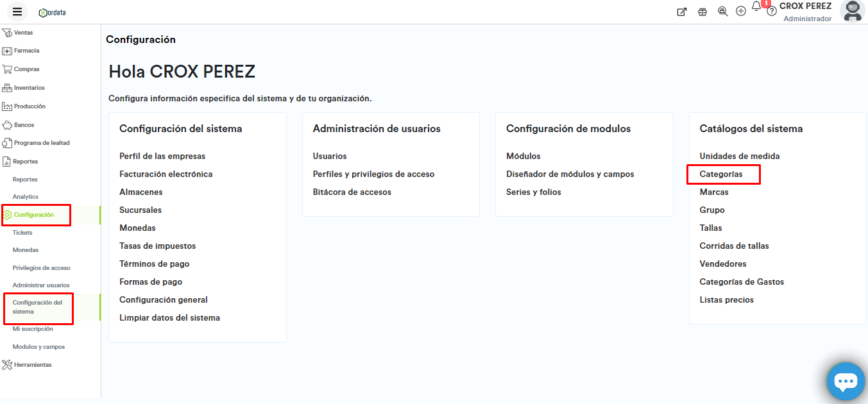Open the Categorías catalog link

pos(721,174)
